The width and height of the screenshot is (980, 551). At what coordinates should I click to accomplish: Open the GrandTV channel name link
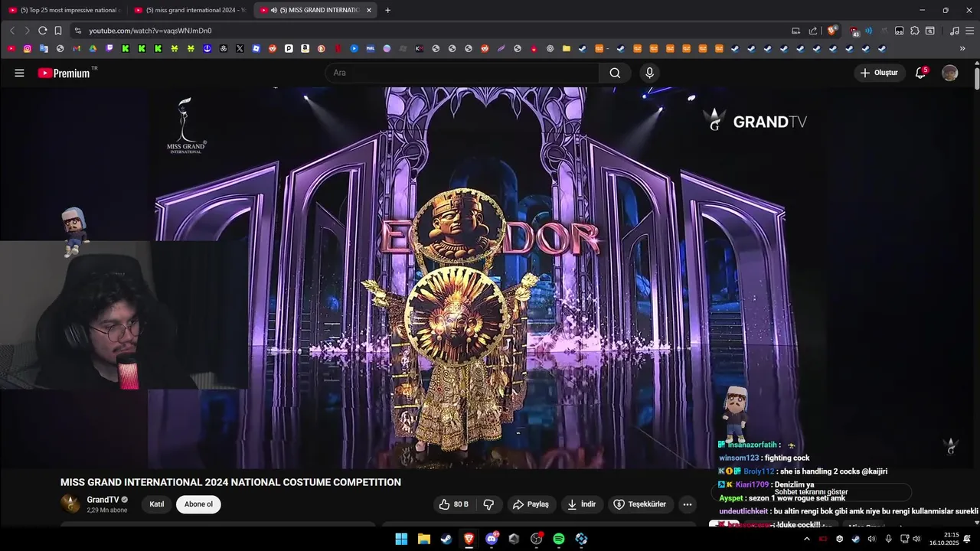[x=103, y=500]
